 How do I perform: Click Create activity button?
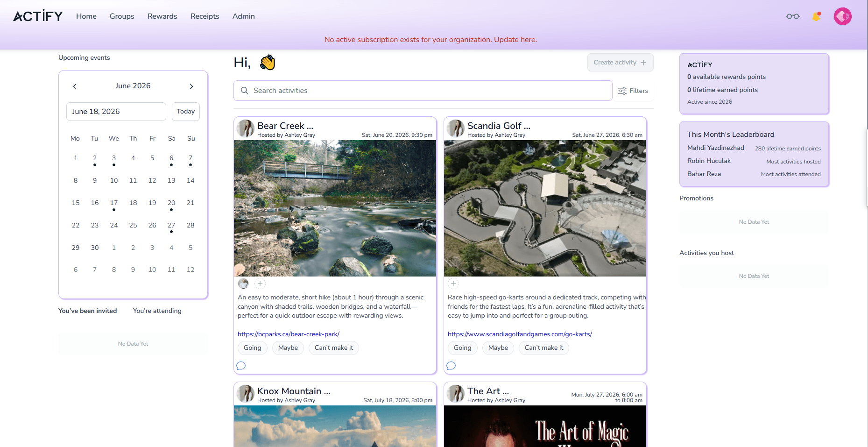620,63
